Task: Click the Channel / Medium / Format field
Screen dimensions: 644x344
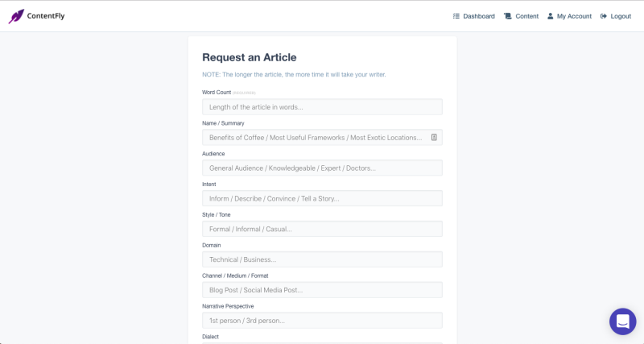Action: click(x=322, y=290)
